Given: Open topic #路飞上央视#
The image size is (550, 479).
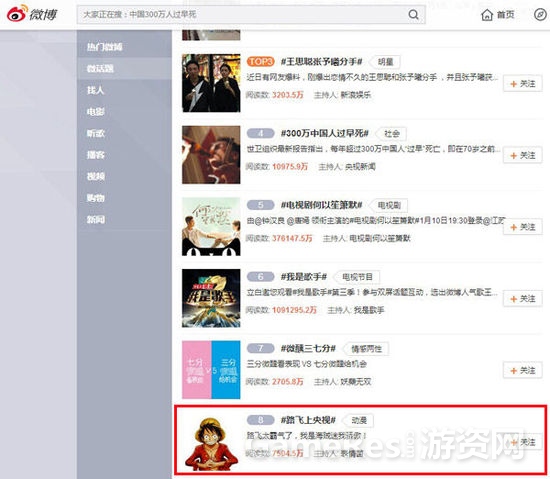Looking at the screenshot, I should point(308,420).
